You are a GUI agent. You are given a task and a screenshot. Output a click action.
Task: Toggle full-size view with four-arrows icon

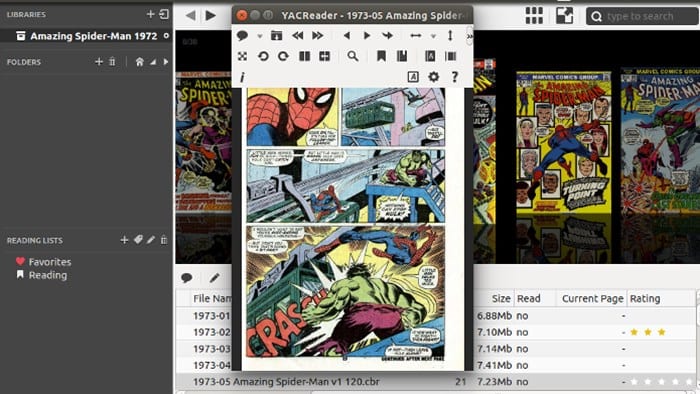tap(242, 56)
